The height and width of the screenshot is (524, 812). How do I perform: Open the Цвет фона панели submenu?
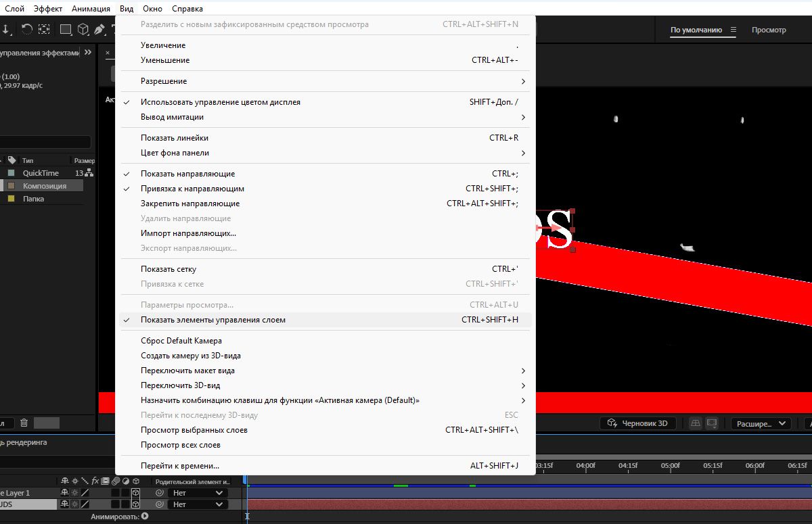click(x=325, y=153)
